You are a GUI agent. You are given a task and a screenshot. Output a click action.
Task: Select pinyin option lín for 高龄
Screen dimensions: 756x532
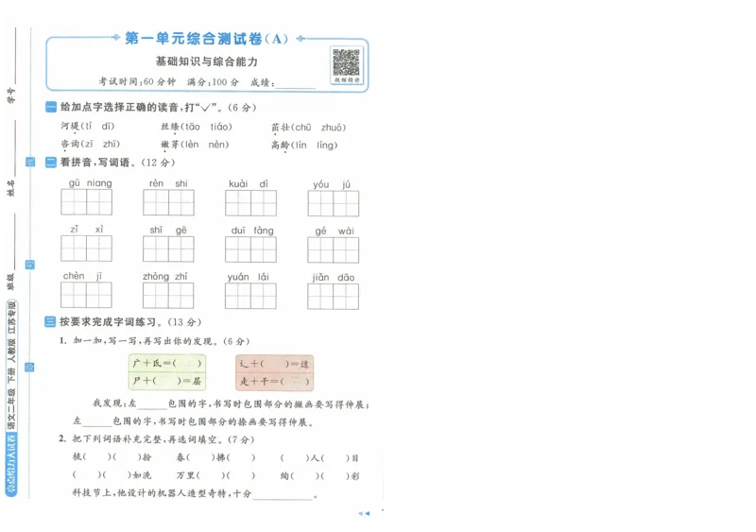coord(301,145)
